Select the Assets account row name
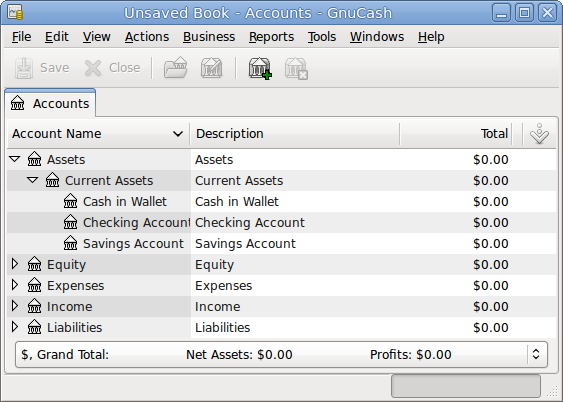The width and height of the screenshot is (563, 402). (x=66, y=159)
